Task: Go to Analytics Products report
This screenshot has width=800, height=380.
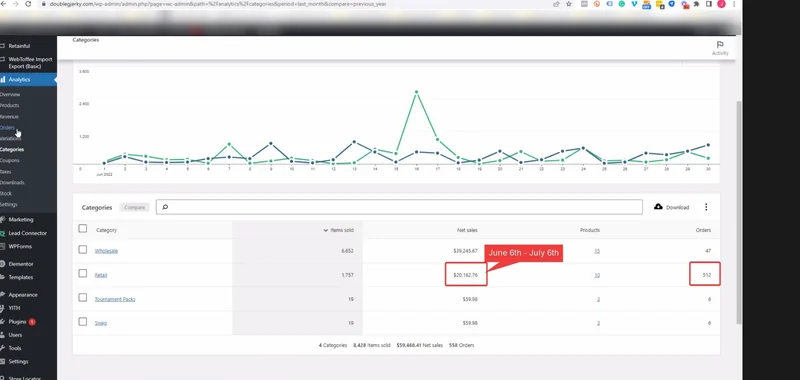Action: coord(10,106)
